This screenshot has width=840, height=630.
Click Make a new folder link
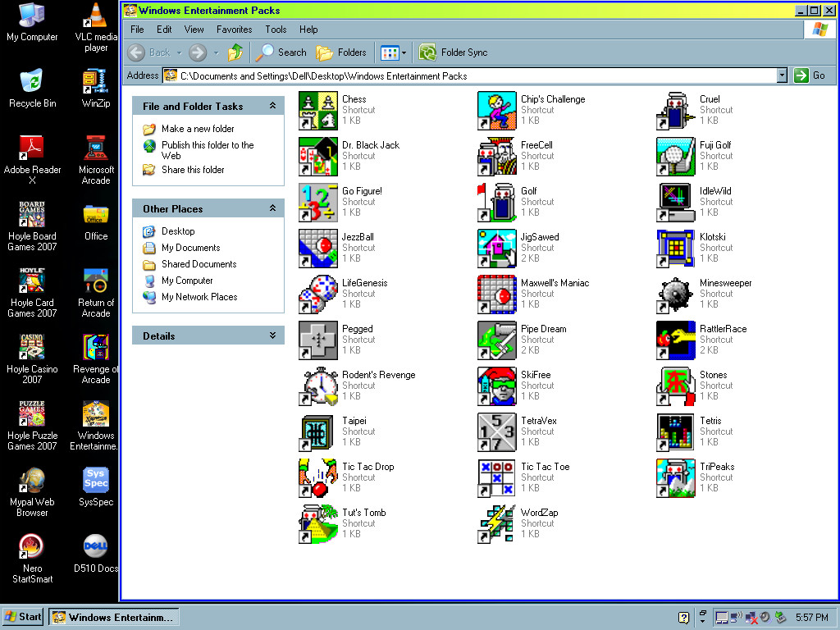tap(198, 129)
